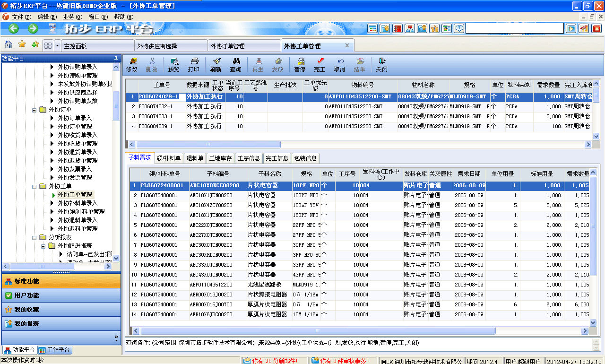
Task: Open the 业务 menu
Action: 72,16
